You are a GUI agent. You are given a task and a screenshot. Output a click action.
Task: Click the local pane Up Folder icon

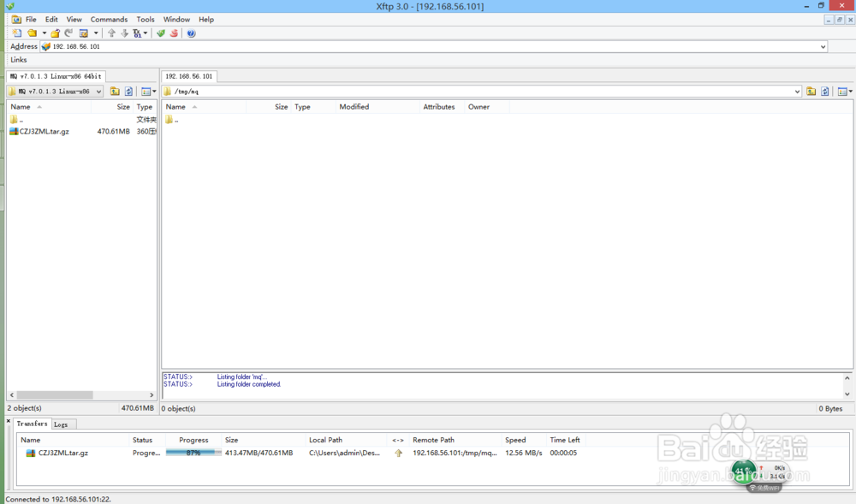point(115,92)
